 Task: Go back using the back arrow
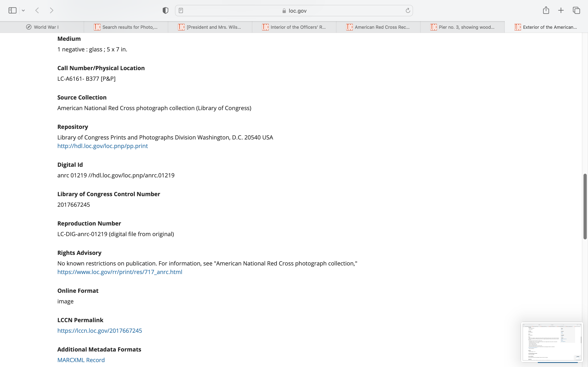tap(37, 10)
